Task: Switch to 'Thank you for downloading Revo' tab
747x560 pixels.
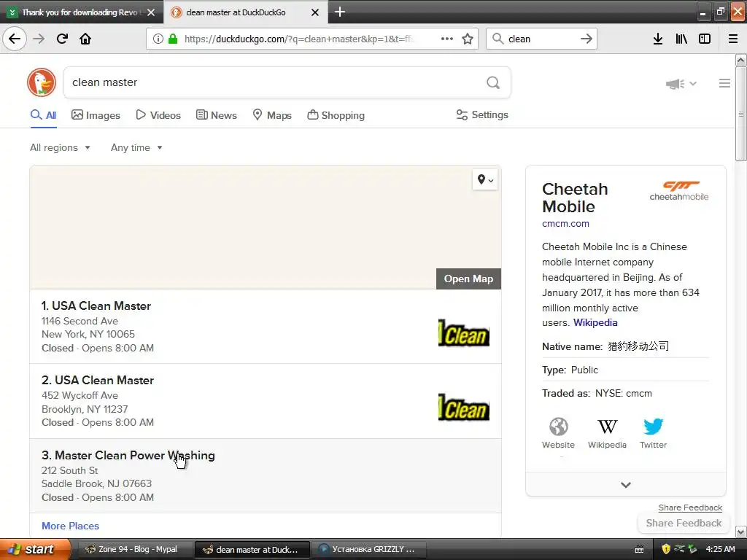Action: click(80, 12)
